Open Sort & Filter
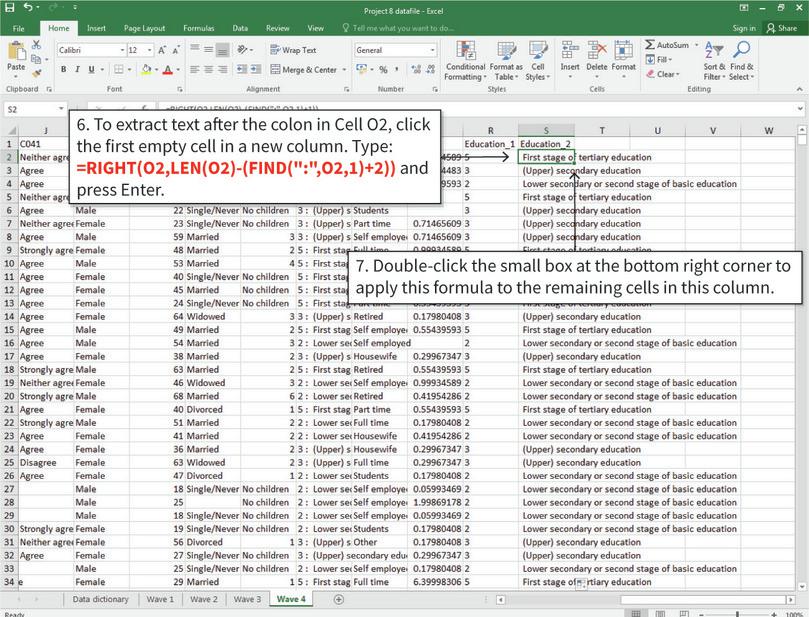 712,60
